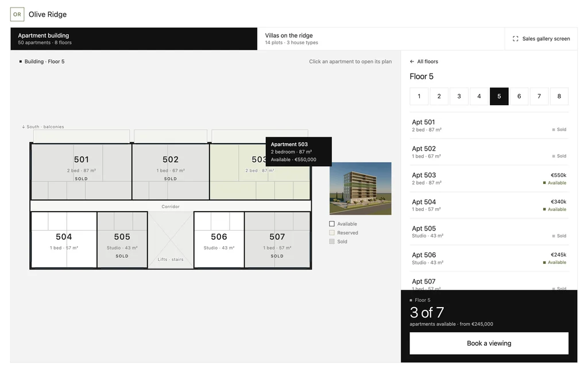588x368 pixels.
Task: Click the Apartment 503 tooltip
Action: pos(299,152)
